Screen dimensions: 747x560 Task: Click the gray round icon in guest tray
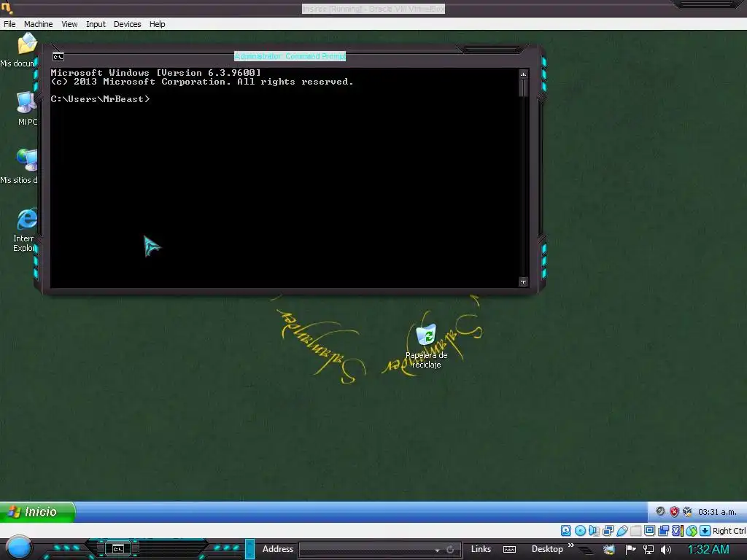click(x=660, y=511)
